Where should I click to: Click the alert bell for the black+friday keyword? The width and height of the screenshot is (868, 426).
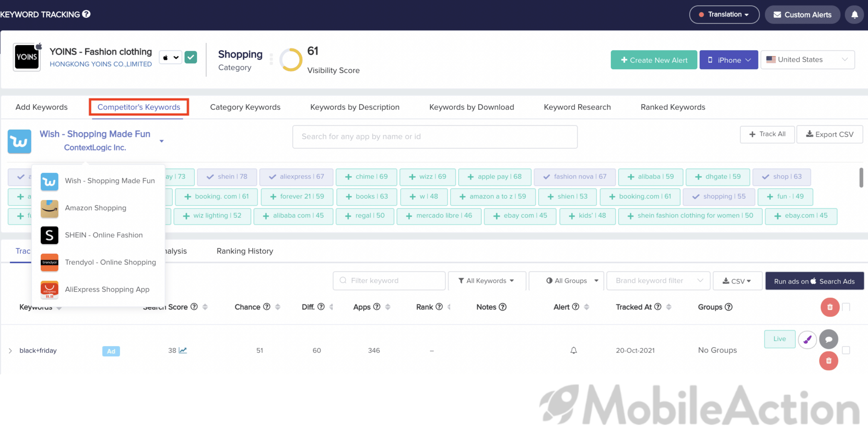tap(573, 350)
